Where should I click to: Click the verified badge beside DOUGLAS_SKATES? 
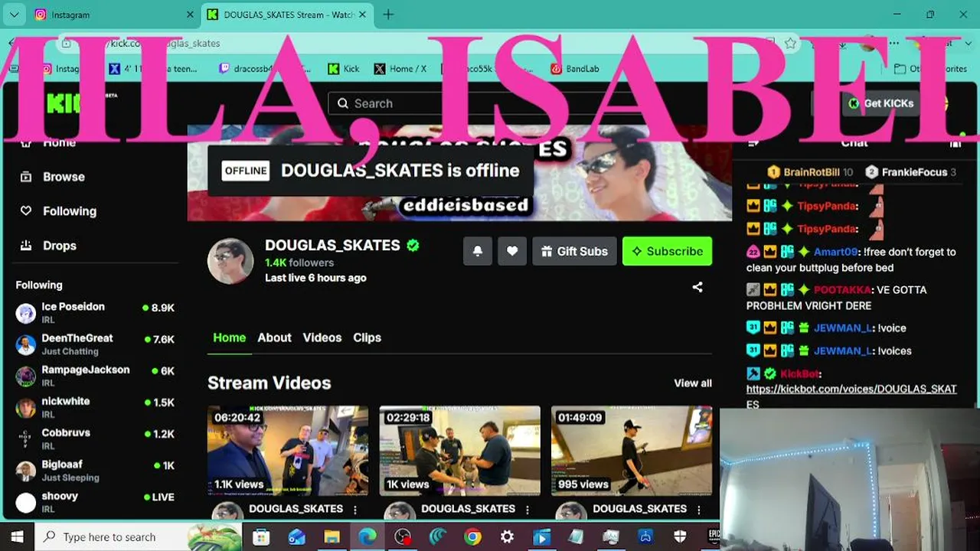point(413,246)
